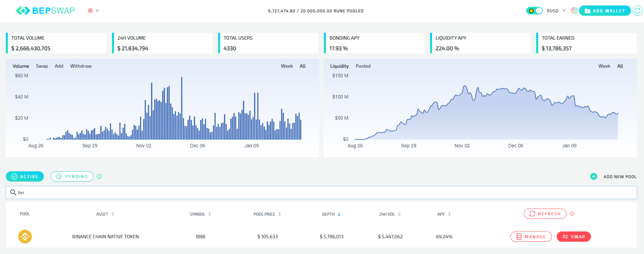The height and width of the screenshot is (254, 644).
Task: Click the 24H Volume stat card
Action: [x=162, y=43]
